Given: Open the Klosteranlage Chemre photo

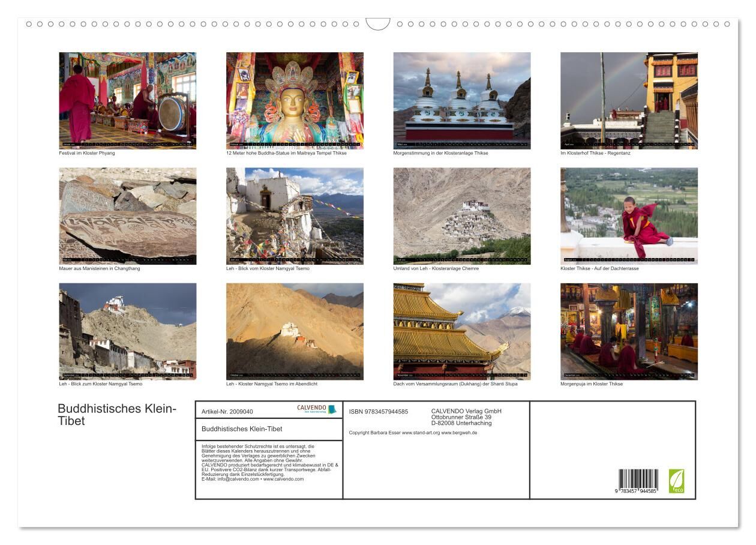Looking at the screenshot, I should tap(461, 215).
